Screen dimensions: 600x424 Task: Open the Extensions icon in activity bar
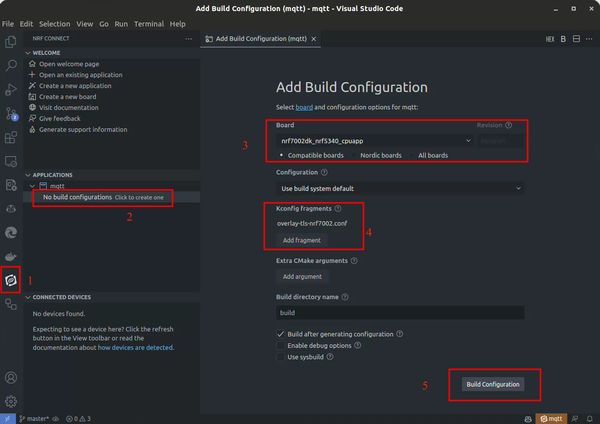[11, 137]
